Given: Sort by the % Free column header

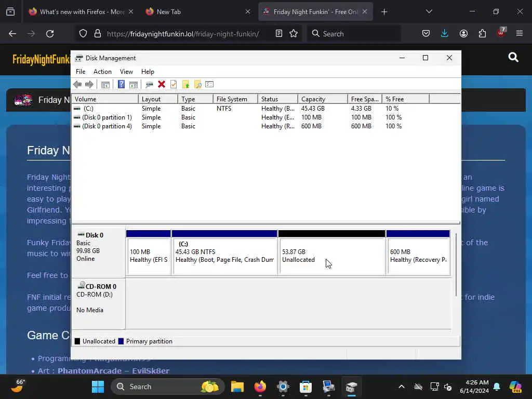Looking at the screenshot, I should click(405, 99).
